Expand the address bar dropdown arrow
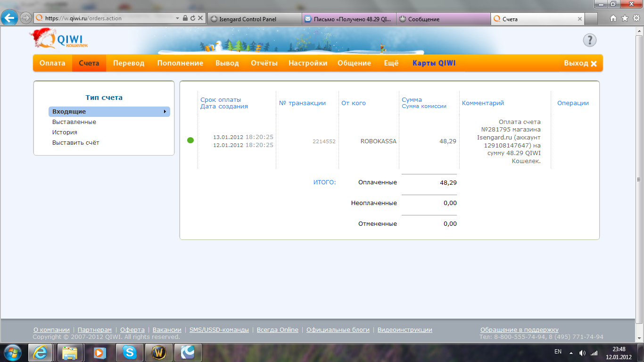Image resolution: width=644 pixels, height=362 pixels. (178, 18)
